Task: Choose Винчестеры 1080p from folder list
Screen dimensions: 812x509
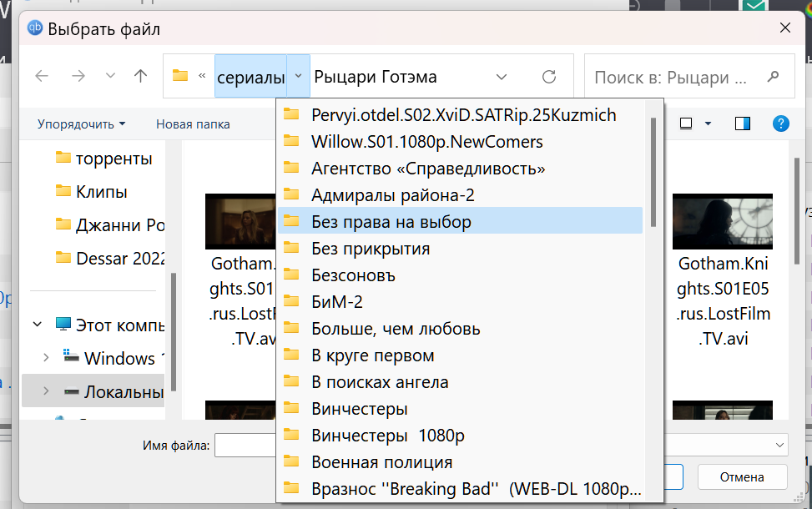Action: [x=387, y=435]
